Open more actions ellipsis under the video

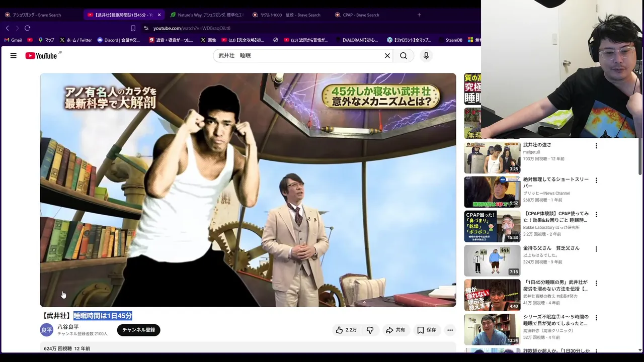(x=450, y=330)
